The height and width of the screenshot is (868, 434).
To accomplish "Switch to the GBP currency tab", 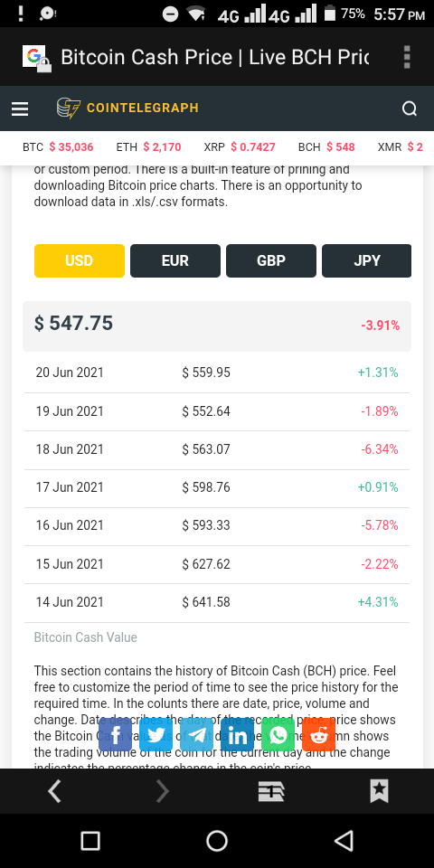I will [x=271, y=260].
